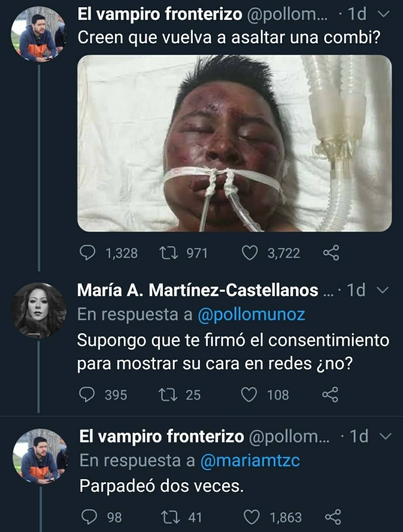Expand options chevron on María's tweet
Screen dimensions: 403x532
click(383, 290)
